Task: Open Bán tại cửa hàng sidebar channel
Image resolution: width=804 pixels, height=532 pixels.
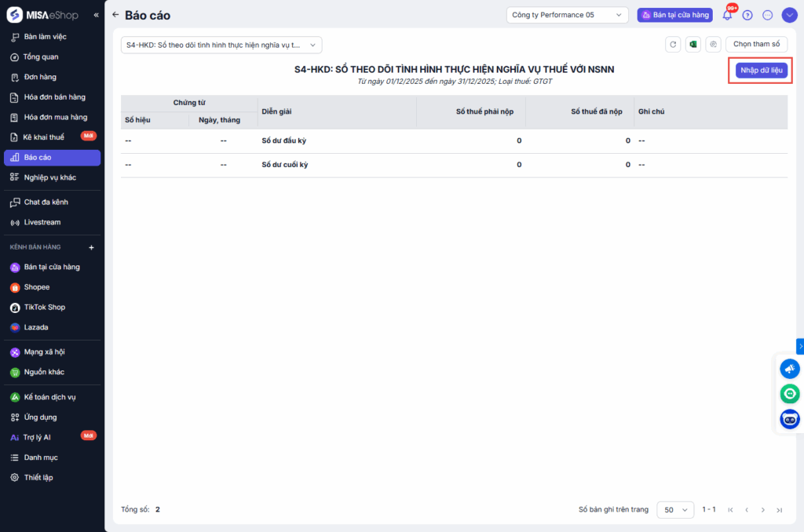Action: 52,267
